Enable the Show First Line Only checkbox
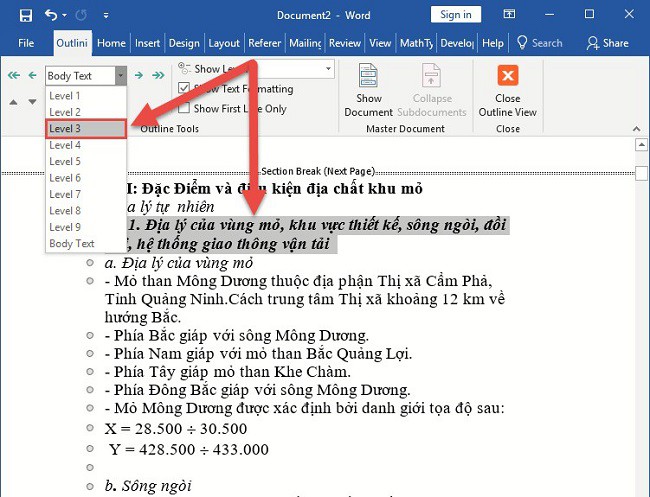 point(184,108)
